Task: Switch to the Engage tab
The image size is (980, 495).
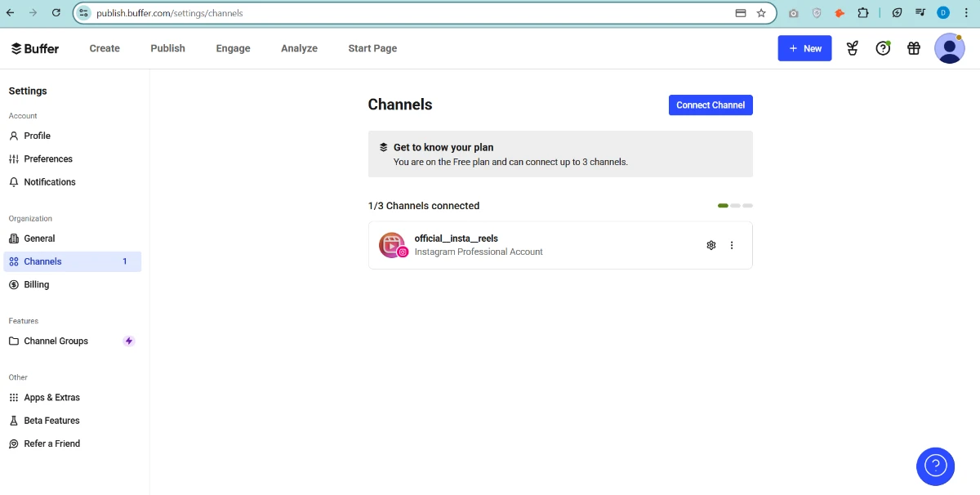Action: [x=233, y=48]
